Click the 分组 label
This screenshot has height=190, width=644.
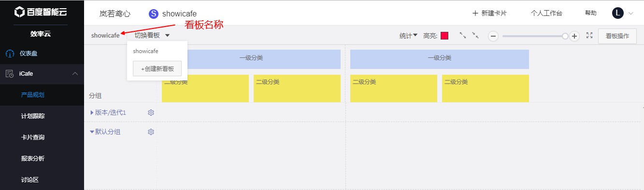pyautogui.click(x=95, y=95)
